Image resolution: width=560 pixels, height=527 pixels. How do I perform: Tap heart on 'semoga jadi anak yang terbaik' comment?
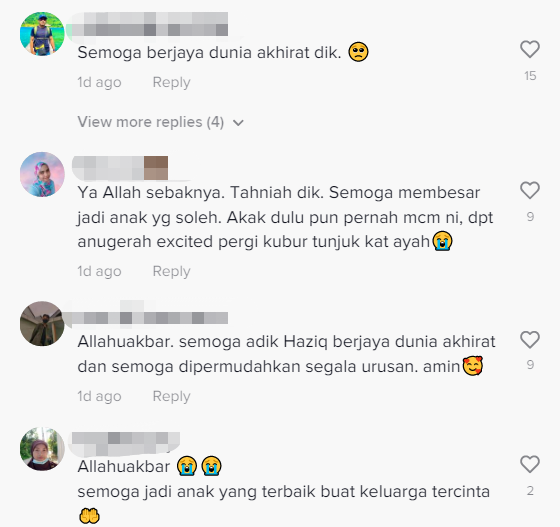pyautogui.click(x=530, y=464)
